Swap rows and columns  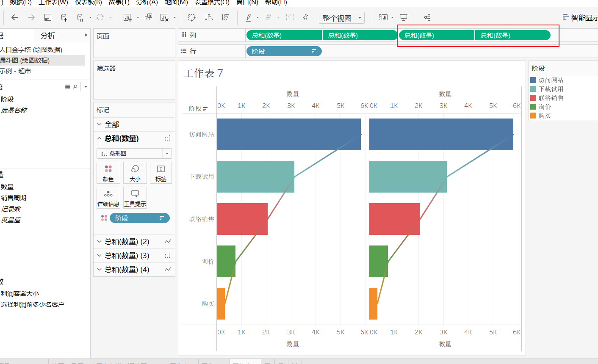(x=192, y=17)
